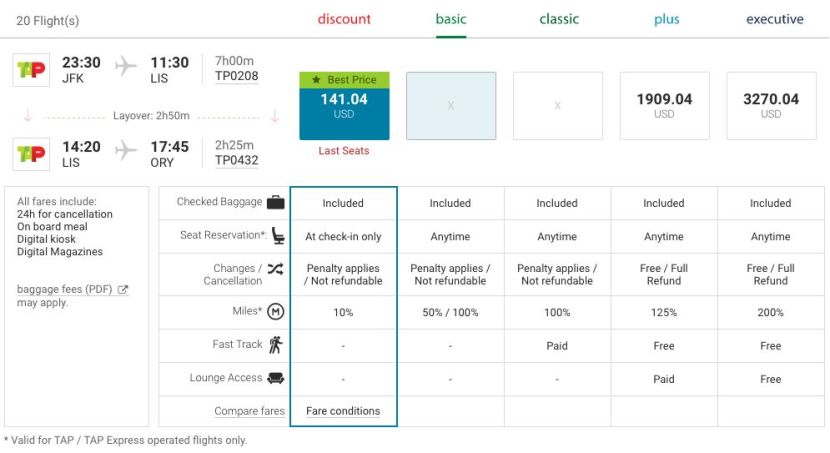
Task: Open the baggage fees (PDF) link
Action: [x=65, y=289]
